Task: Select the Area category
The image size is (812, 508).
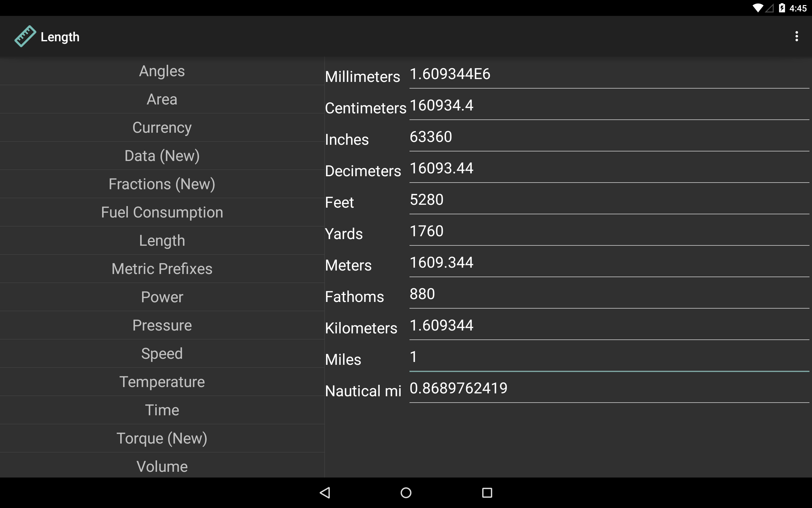Action: pyautogui.click(x=162, y=99)
